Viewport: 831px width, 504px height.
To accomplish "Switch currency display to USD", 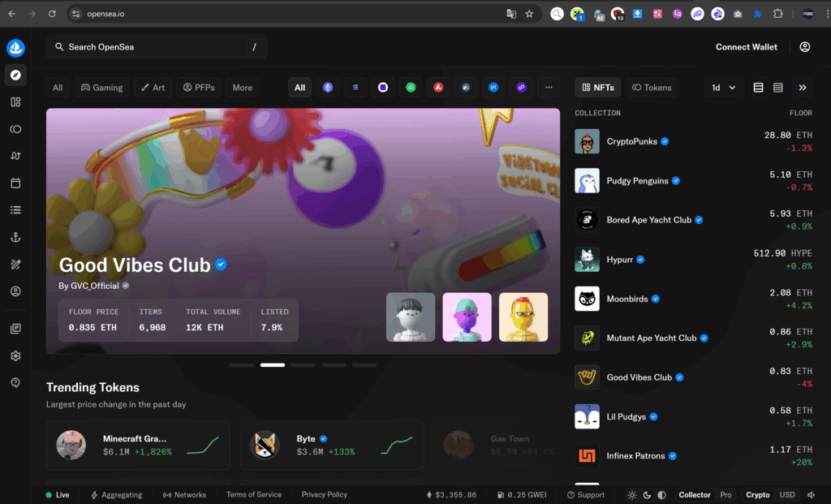I will tap(787, 495).
